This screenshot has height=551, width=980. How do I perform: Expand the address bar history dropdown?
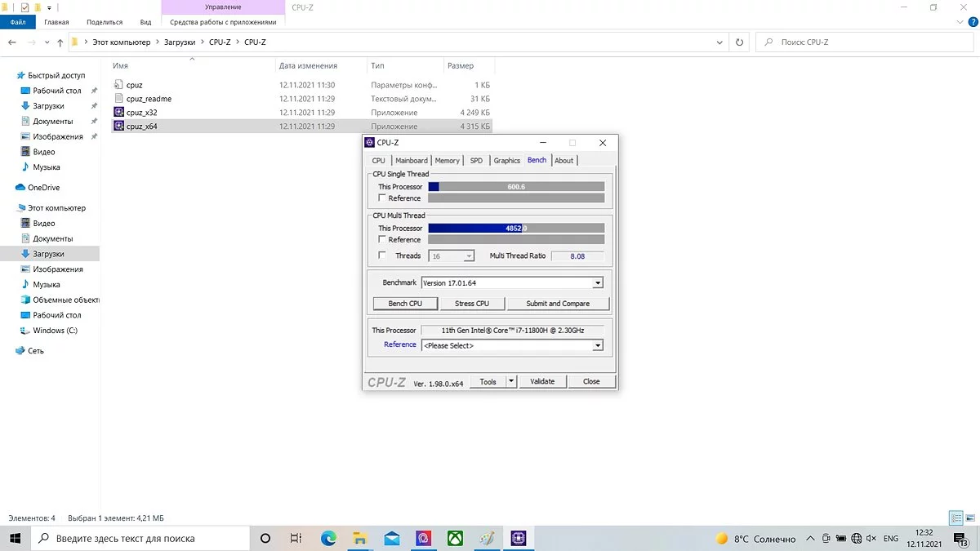click(719, 42)
